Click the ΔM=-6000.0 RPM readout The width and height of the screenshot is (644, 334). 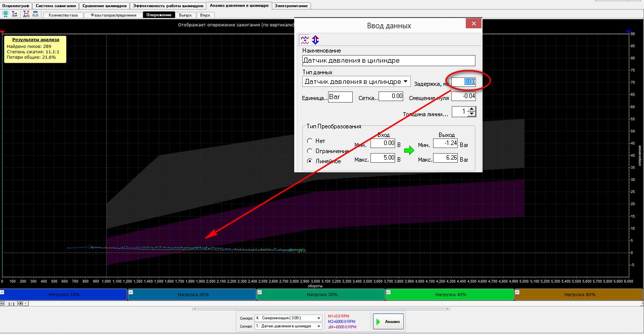[343, 327]
